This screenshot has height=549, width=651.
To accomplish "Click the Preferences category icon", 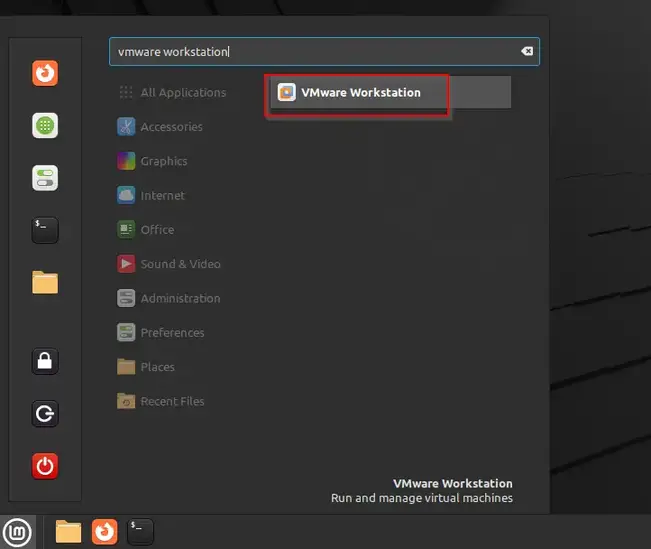I will coord(126,333).
